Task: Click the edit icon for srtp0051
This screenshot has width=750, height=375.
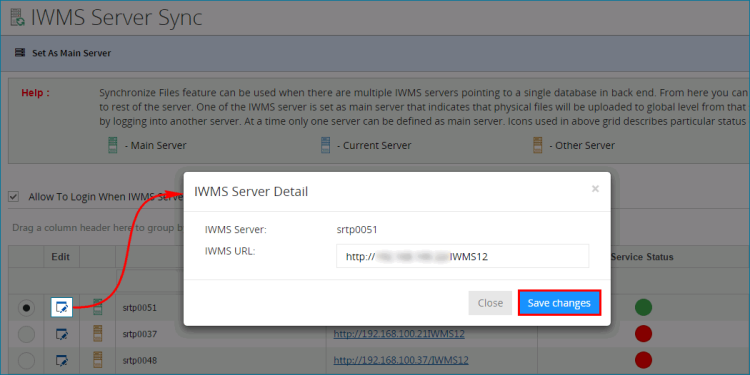Action: tap(61, 307)
